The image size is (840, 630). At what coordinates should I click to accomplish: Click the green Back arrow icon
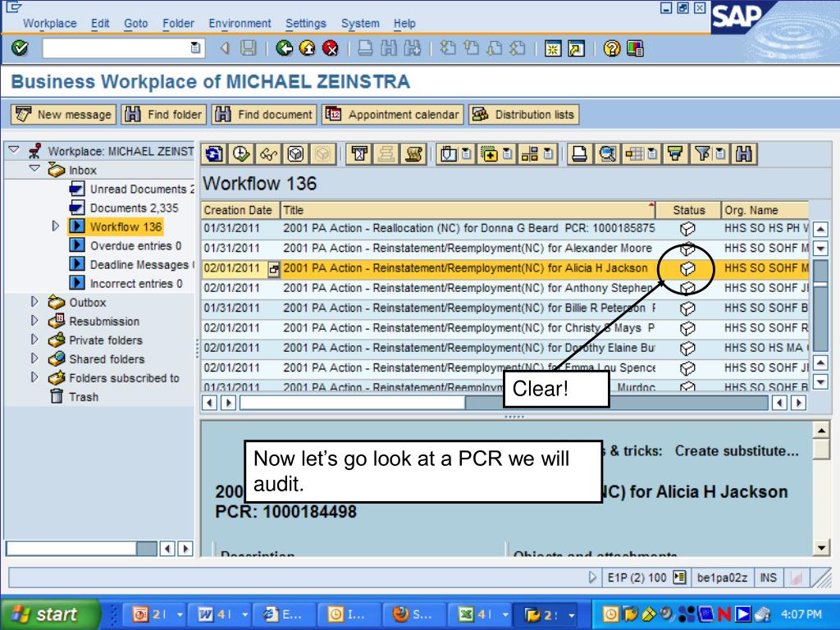pos(285,48)
